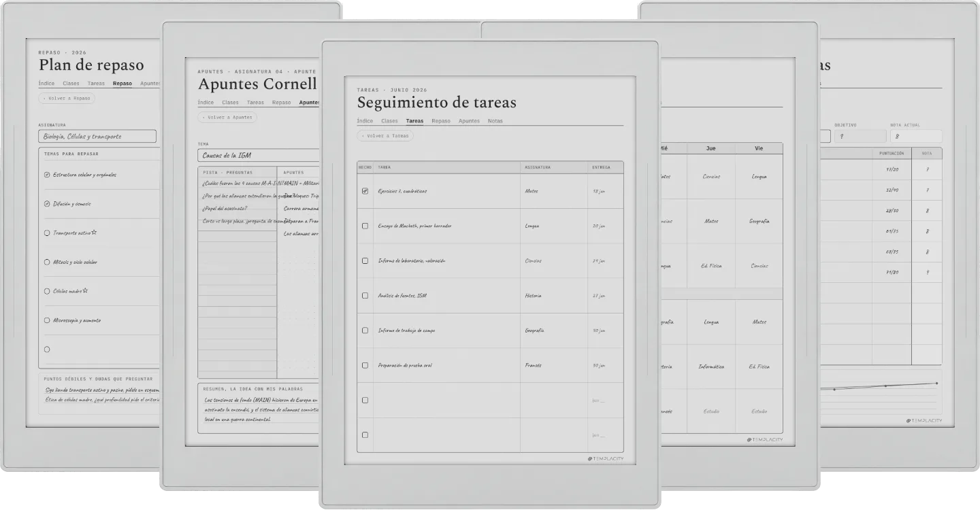Click the 'Francés' subject cell
This screenshot has height=510, width=980.
tap(553, 365)
